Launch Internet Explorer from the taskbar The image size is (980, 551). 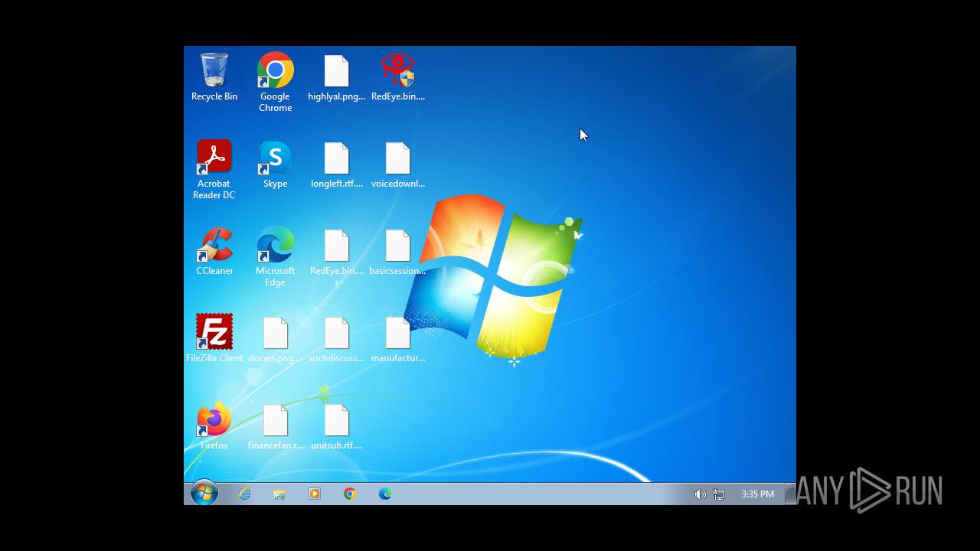click(x=244, y=494)
